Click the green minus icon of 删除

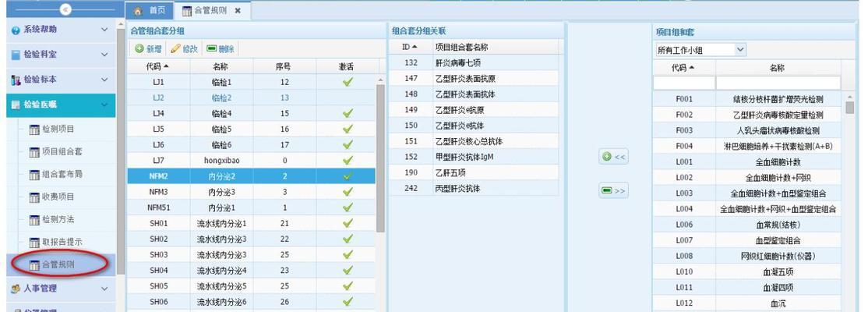211,49
